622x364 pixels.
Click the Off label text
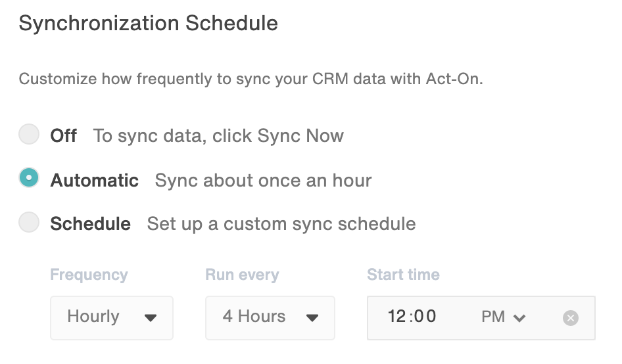[64, 136]
